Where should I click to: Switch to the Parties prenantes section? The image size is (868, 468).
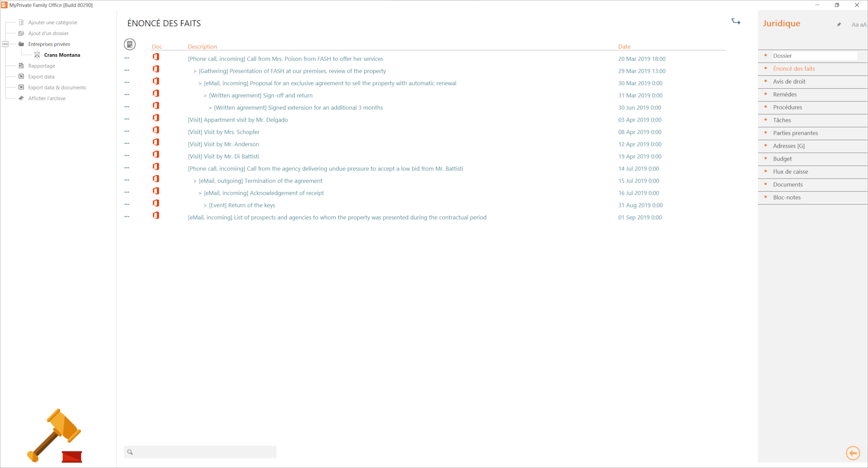(795, 133)
